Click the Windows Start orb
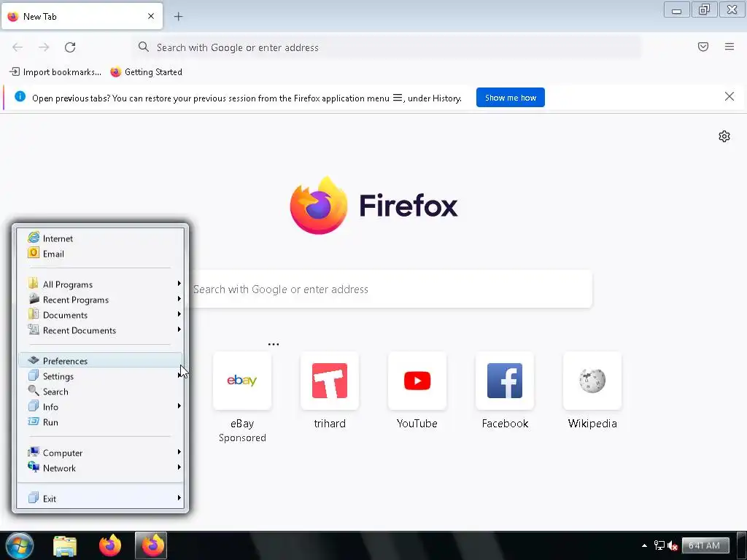747x560 pixels. pos(19,545)
